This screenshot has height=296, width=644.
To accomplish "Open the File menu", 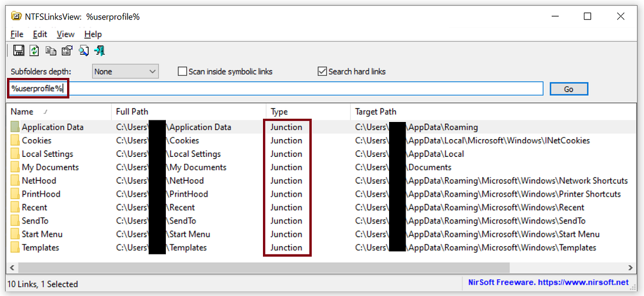I will [x=17, y=34].
